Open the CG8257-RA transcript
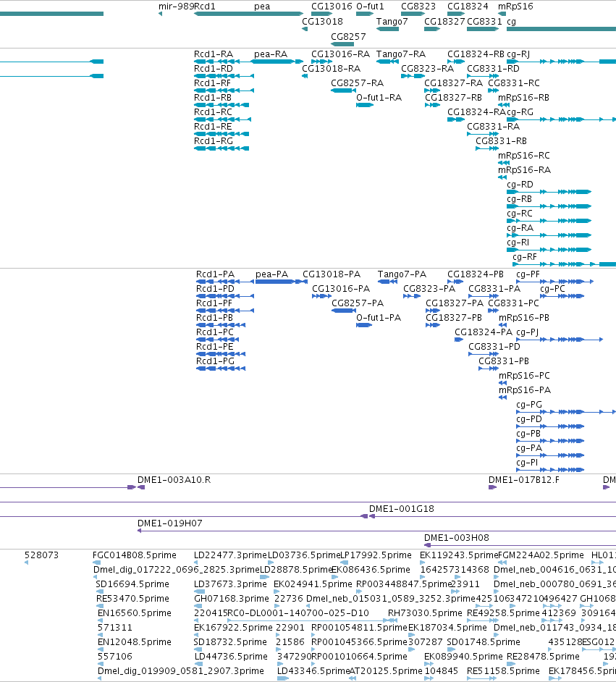 click(x=358, y=83)
